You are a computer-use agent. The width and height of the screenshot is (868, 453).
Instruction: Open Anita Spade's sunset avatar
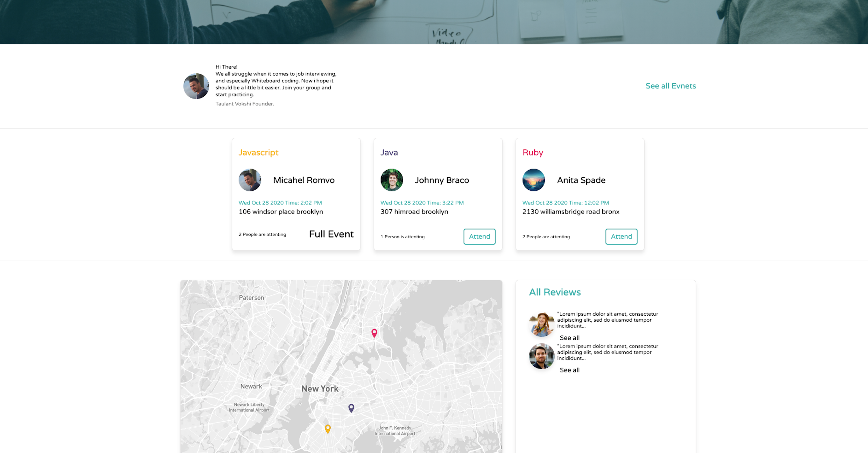tap(533, 180)
